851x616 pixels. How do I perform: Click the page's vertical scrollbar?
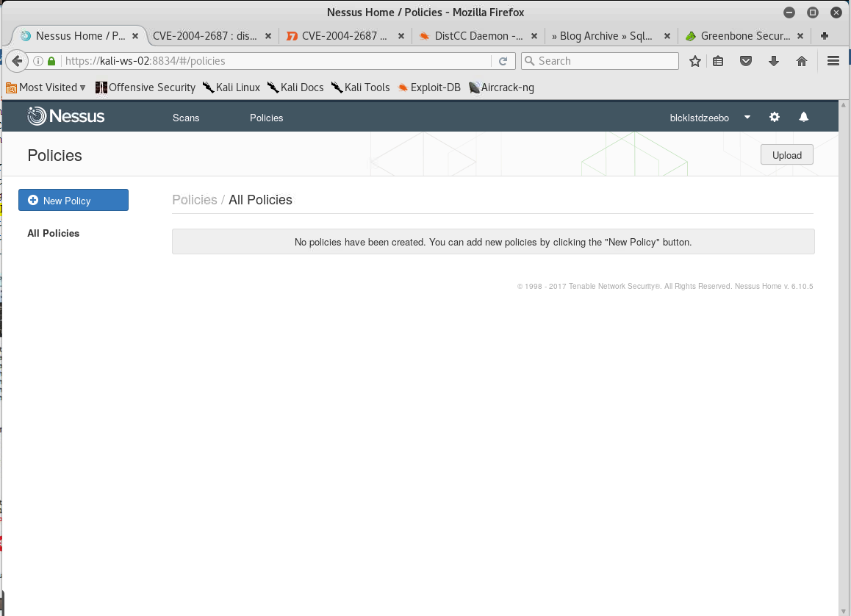pyautogui.click(x=843, y=358)
